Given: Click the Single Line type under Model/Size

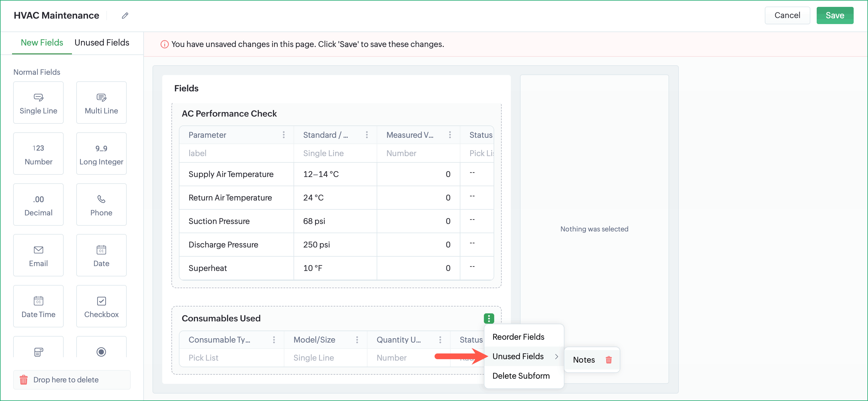Looking at the screenshot, I should (313, 358).
